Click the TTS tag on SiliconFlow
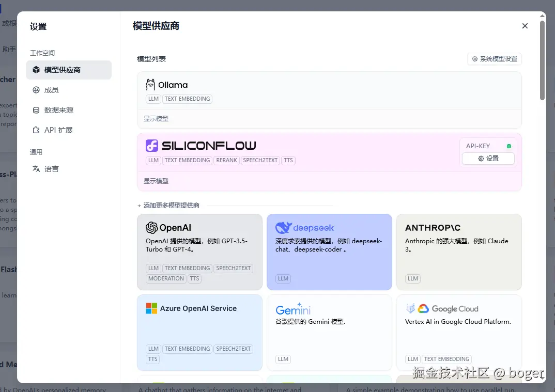 click(x=288, y=160)
